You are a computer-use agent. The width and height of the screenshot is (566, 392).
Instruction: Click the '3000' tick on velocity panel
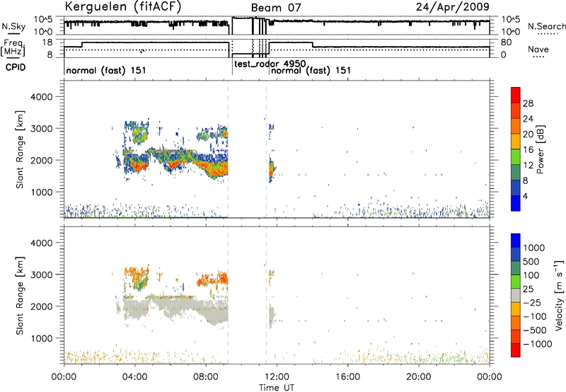click(x=41, y=275)
